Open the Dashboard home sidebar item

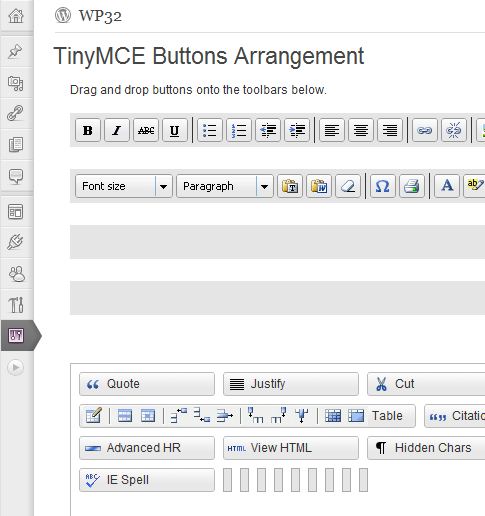[16, 16]
